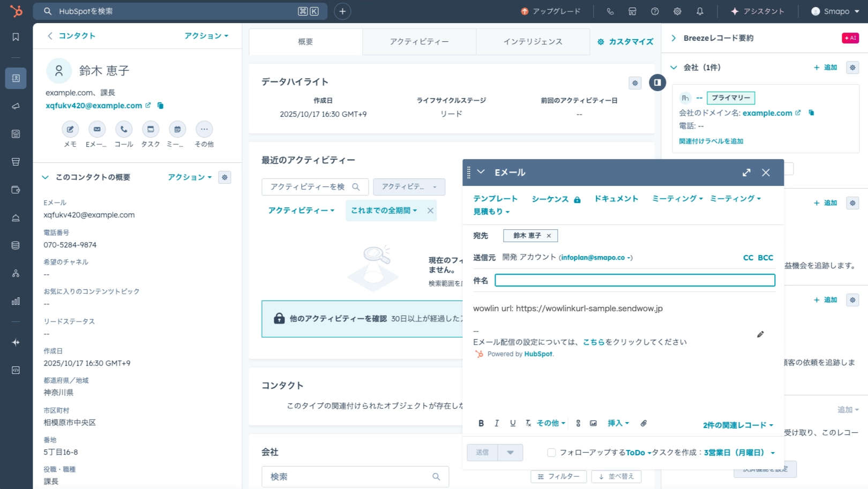Click the Eメール icon under contact name

pos(97,129)
